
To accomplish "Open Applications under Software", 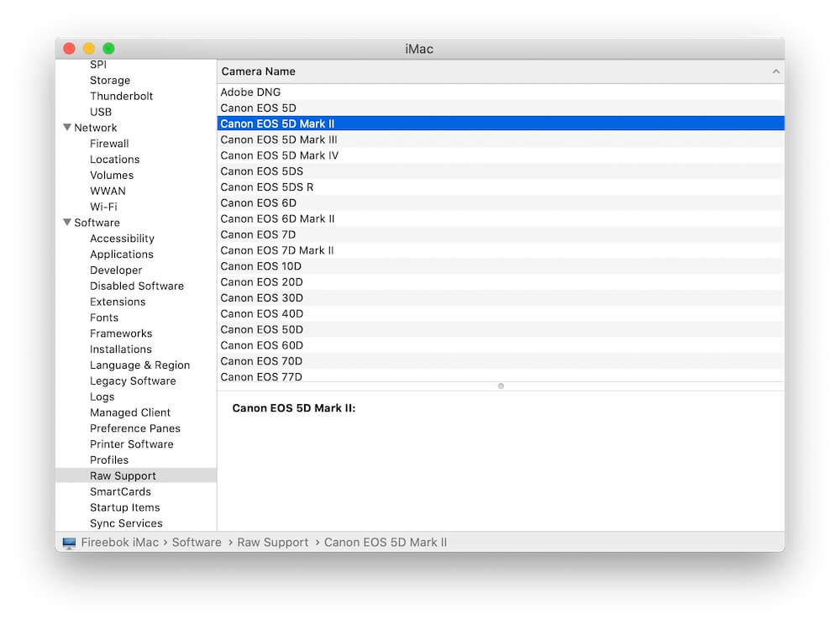I will coord(122,255).
